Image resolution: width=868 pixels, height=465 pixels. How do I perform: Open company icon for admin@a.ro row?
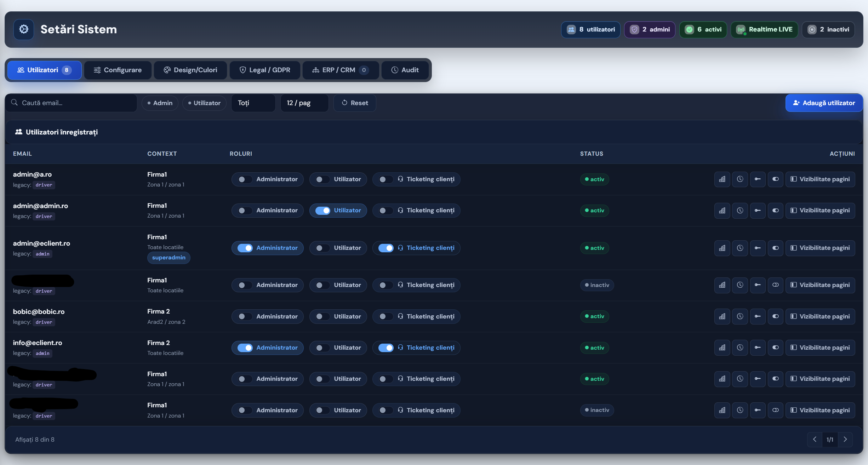click(722, 179)
